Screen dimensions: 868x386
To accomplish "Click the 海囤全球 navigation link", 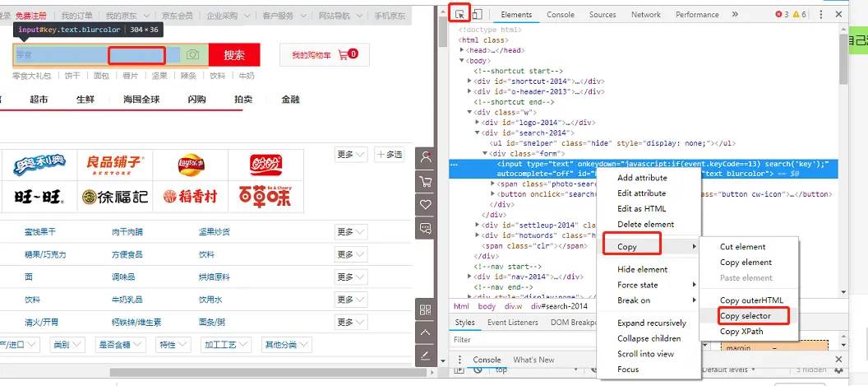I will (141, 100).
